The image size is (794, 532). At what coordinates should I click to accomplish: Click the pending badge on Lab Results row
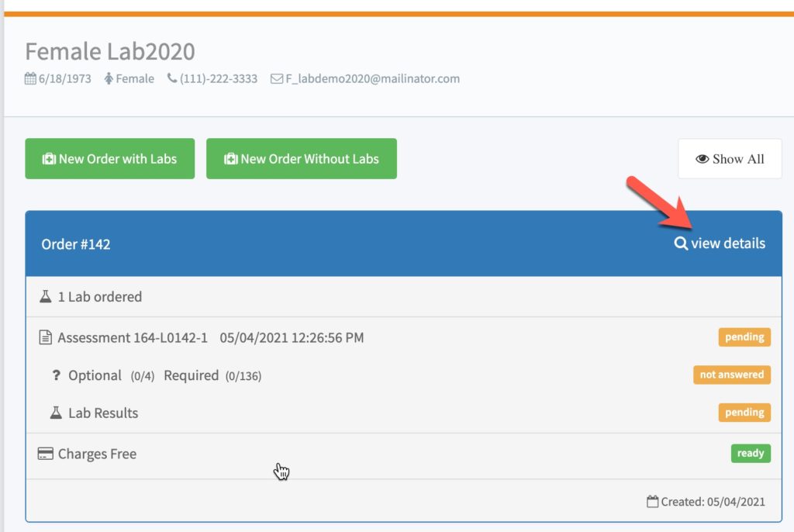pos(744,413)
